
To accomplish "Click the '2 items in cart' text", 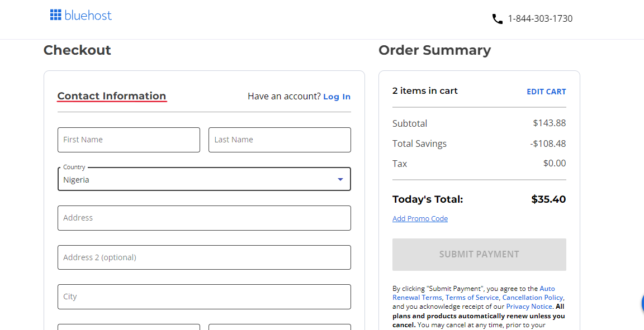I will pyautogui.click(x=425, y=90).
